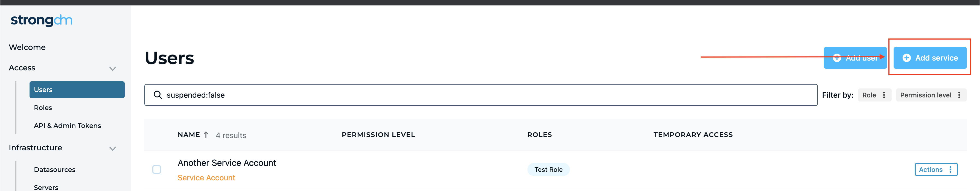Click the plus icon on Add service
Image resolution: width=980 pixels, height=191 pixels.
(906, 58)
